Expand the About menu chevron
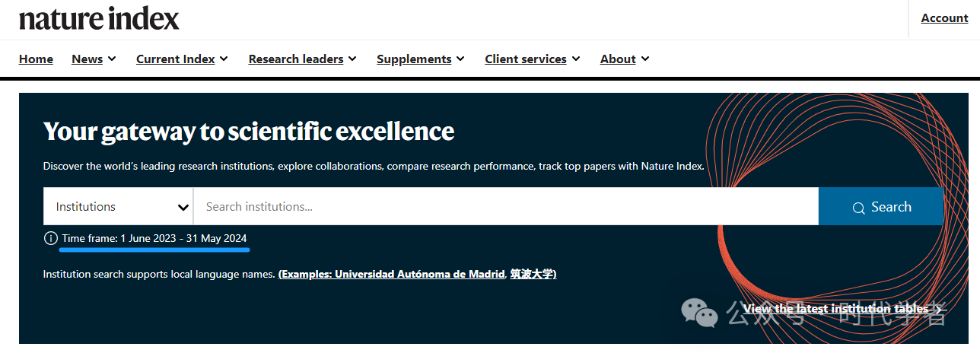Screen dimensions: 980x353 click(x=645, y=59)
